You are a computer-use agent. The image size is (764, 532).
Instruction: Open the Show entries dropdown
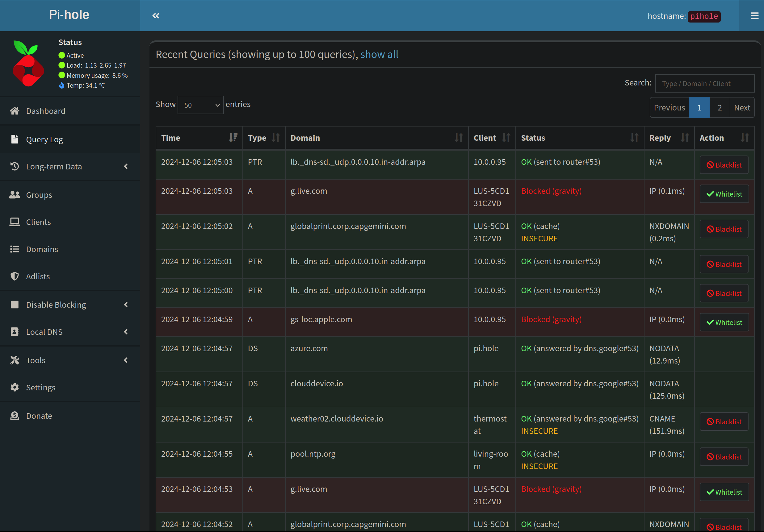pyautogui.click(x=200, y=105)
